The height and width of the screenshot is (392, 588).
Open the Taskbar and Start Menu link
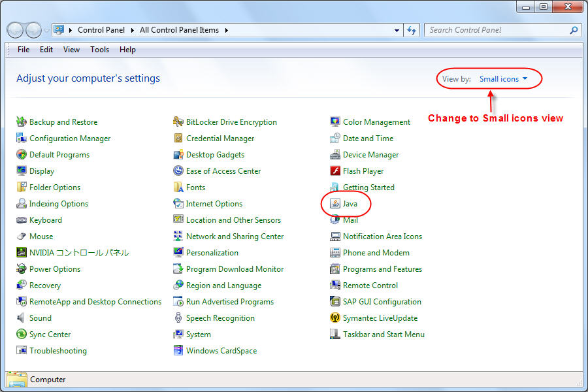pos(384,335)
